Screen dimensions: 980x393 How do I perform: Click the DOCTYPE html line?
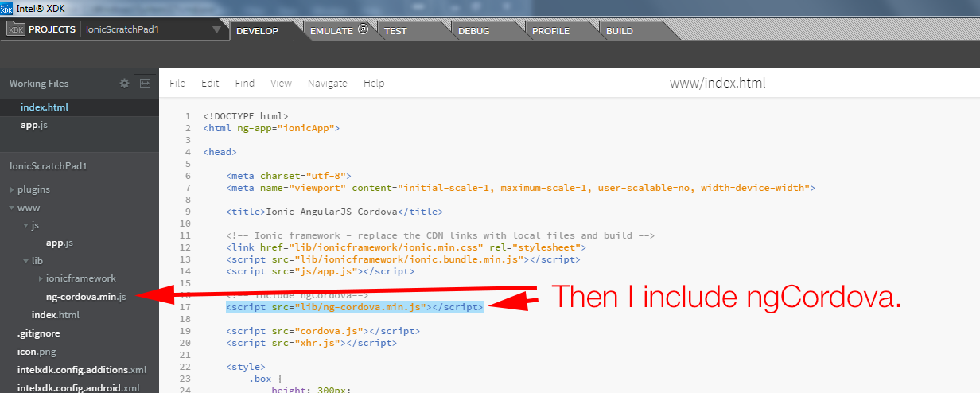click(246, 116)
